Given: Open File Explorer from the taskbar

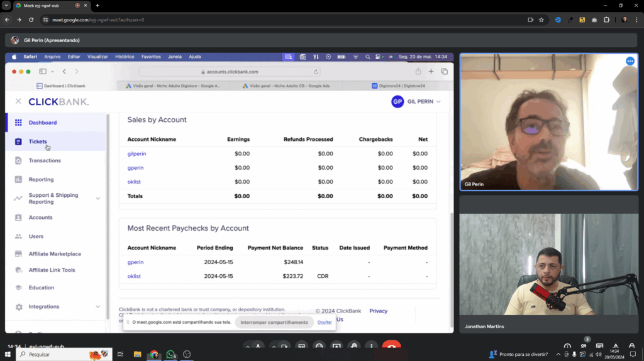Looking at the screenshot, I should [x=137, y=355].
